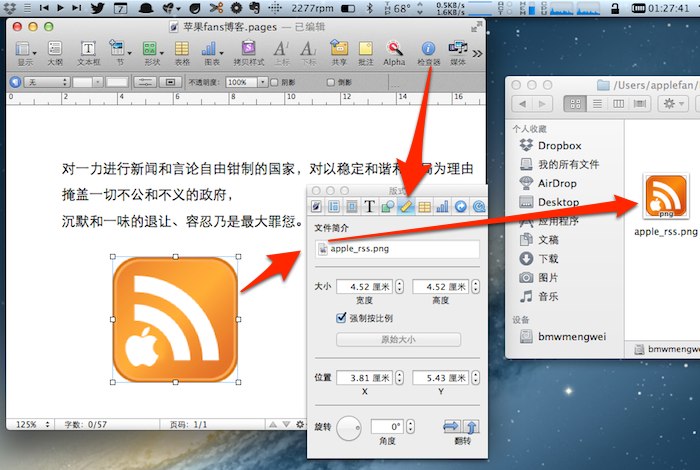The height and width of the screenshot is (470, 700).
Task: Click the Twitter bird menu bar icon
Action: point(96,8)
